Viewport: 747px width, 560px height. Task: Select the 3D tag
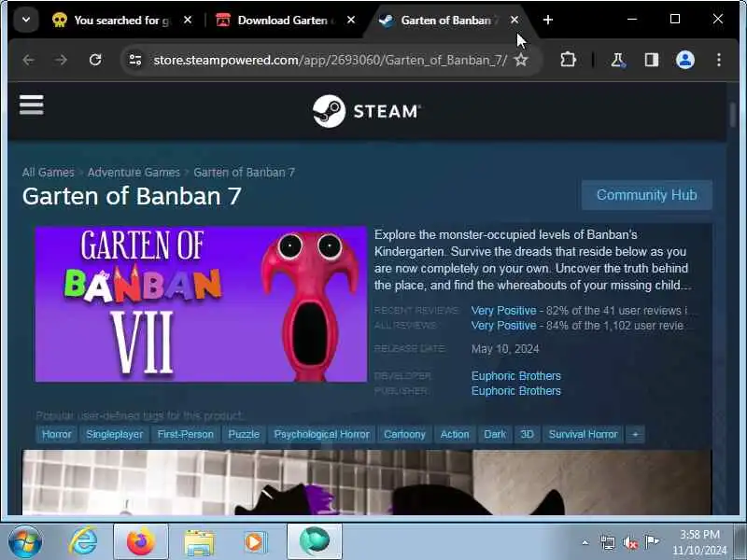coord(527,434)
